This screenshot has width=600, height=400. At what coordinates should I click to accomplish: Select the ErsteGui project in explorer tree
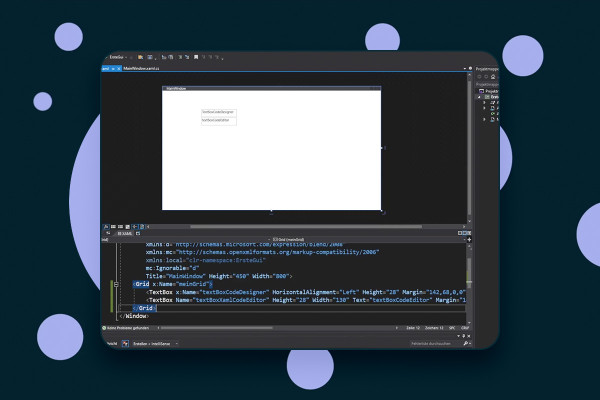(492, 97)
